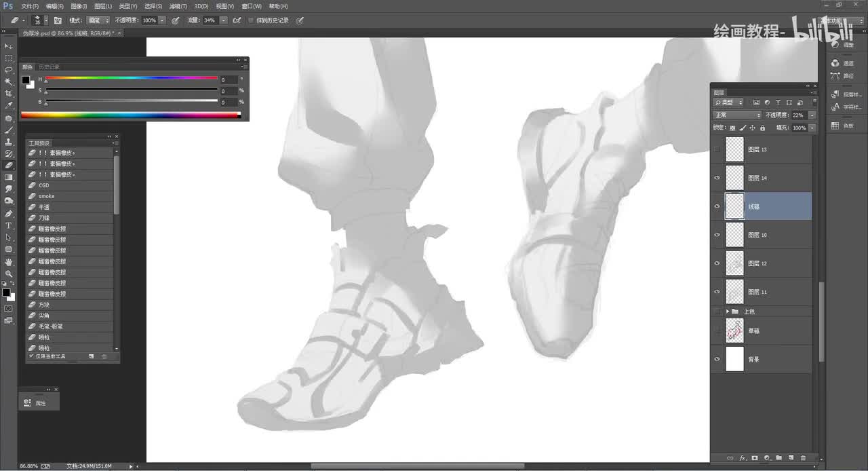The image size is (868, 471).
Task: Click the delete layer trash icon
Action: pos(804,458)
